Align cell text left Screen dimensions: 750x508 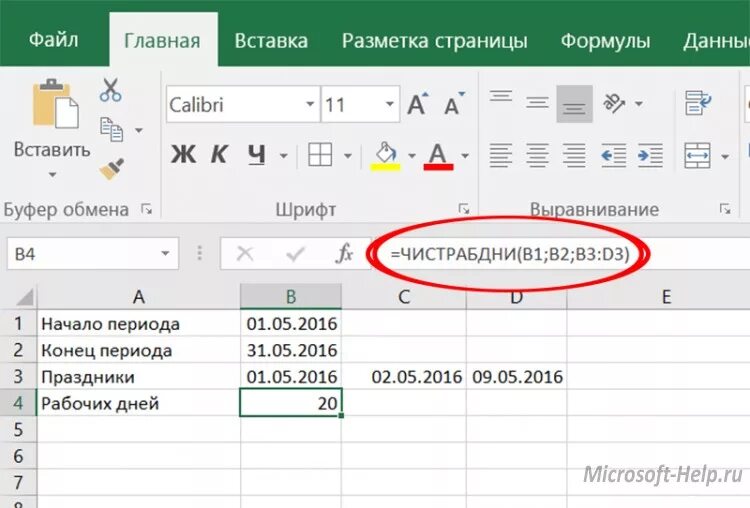tap(501, 155)
